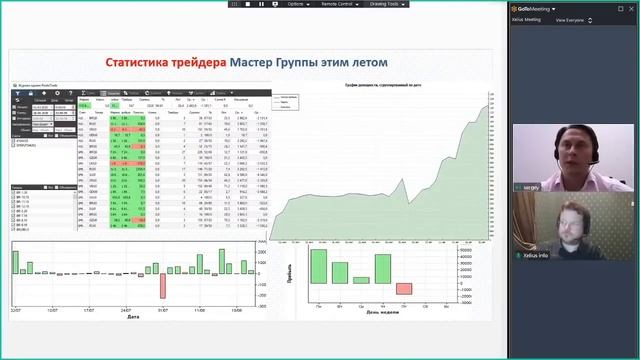Image resolution: width=640 pixels, height=360 pixels.
Task: Toggle the Интервал interval checkbox
Action: tap(14, 119)
